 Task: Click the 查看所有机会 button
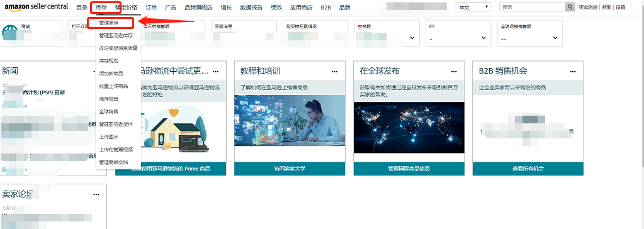tap(528, 169)
